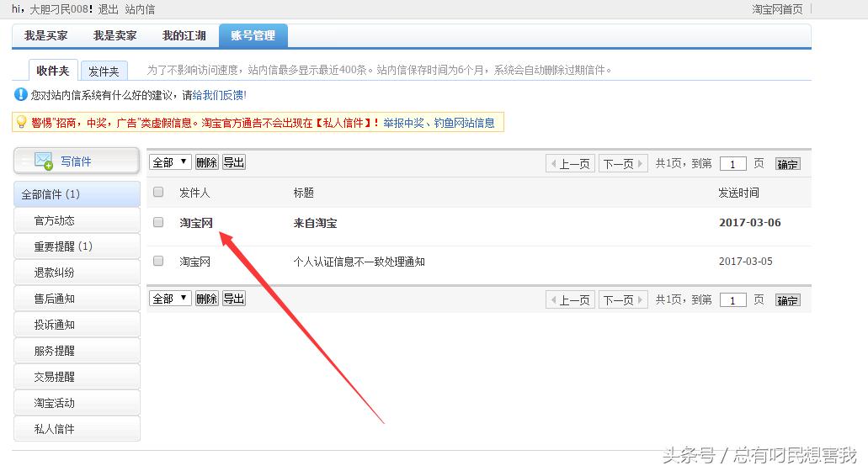The height and width of the screenshot is (471, 868).
Task: Click sender 淘宝网 of the 2017-03-05 message
Action: click(x=194, y=262)
